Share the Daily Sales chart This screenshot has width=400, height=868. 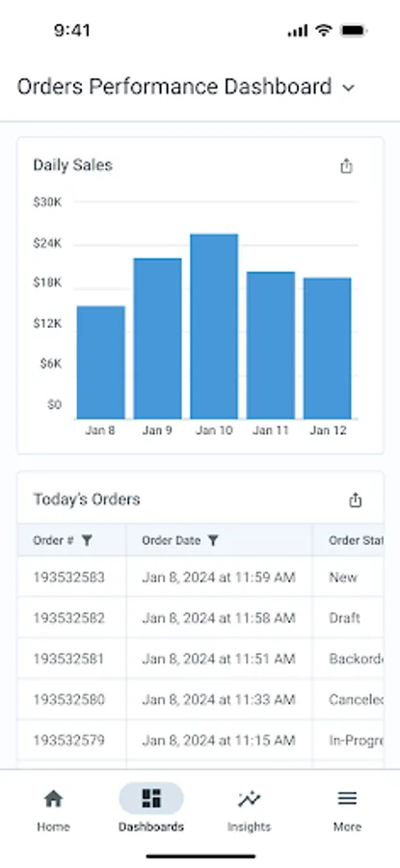coord(346,166)
